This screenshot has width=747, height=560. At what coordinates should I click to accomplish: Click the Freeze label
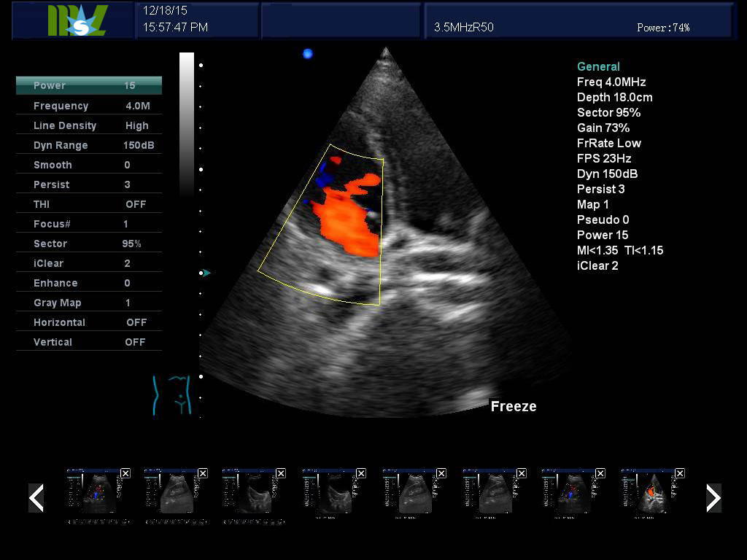click(x=513, y=407)
